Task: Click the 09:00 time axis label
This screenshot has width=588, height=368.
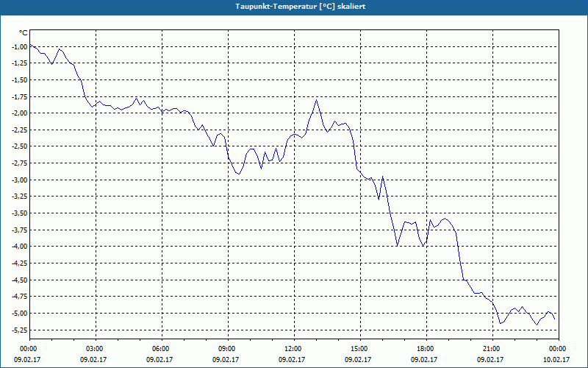Action: 228,349
